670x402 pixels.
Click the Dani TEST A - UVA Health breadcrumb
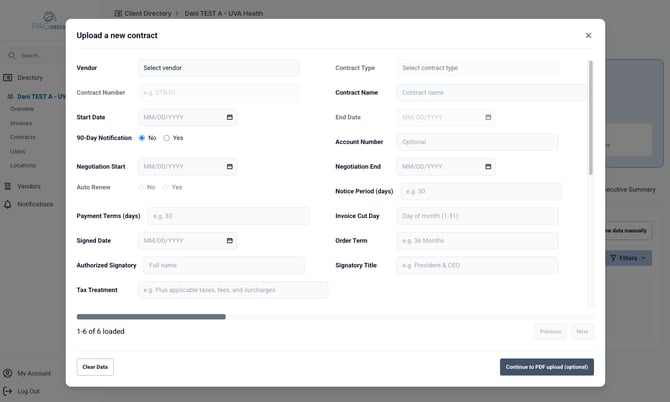pos(223,14)
